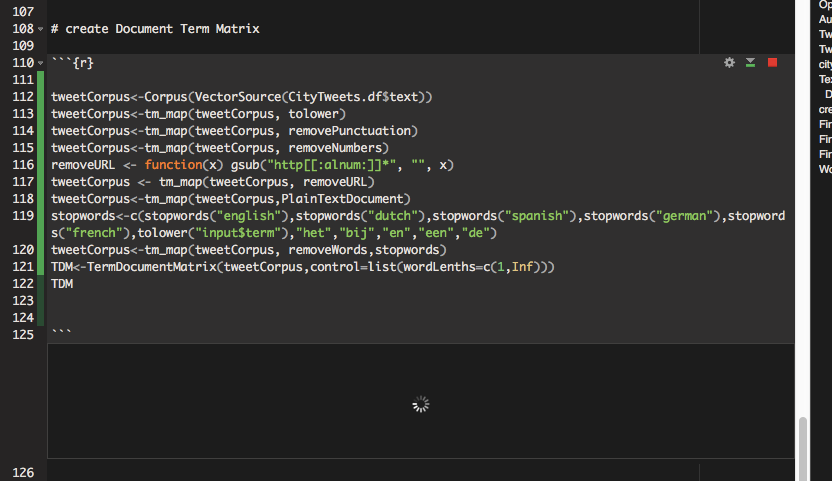Open chunk options gear icon
The width and height of the screenshot is (832, 481).
pyautogui.click(x=730, y=63)
